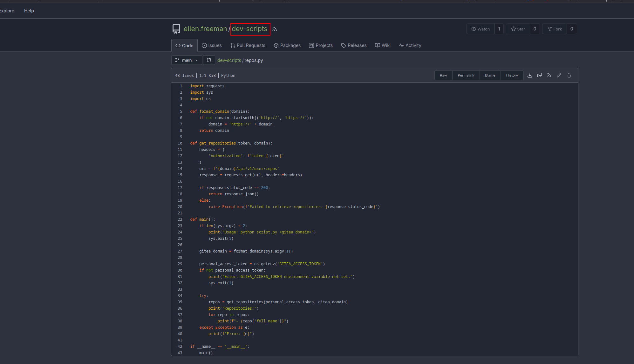This screenshot has width=634, height=364.
Task: Open the Help menu in top bar
Action: (x=29, y=11)
